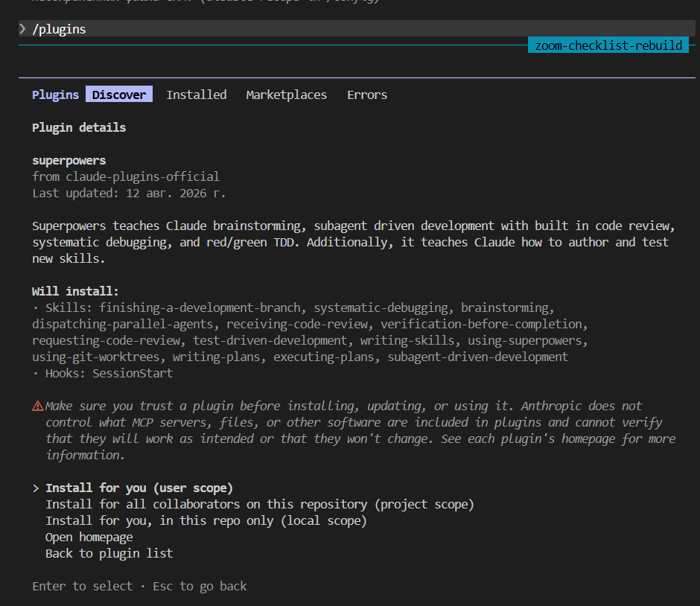Viewport: 700px width, 606px height.
Task: Select the Plugins heading label
Action: coord(55,95)
